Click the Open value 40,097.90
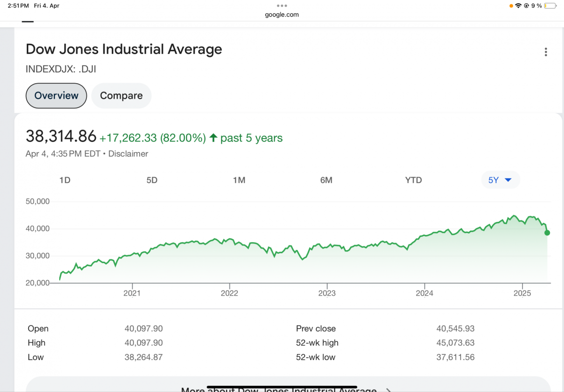Viewport: 564px width, 392px height. click(x=144, y=329)
